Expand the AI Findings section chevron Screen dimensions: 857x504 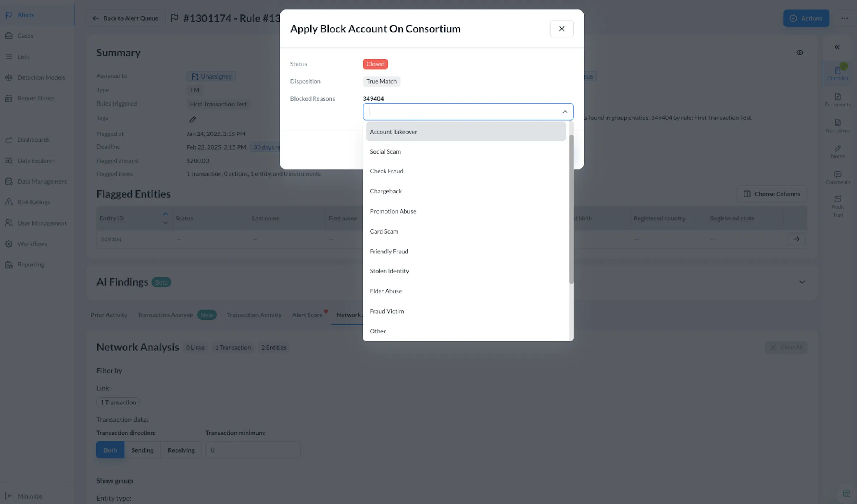(x=802, y=282)
